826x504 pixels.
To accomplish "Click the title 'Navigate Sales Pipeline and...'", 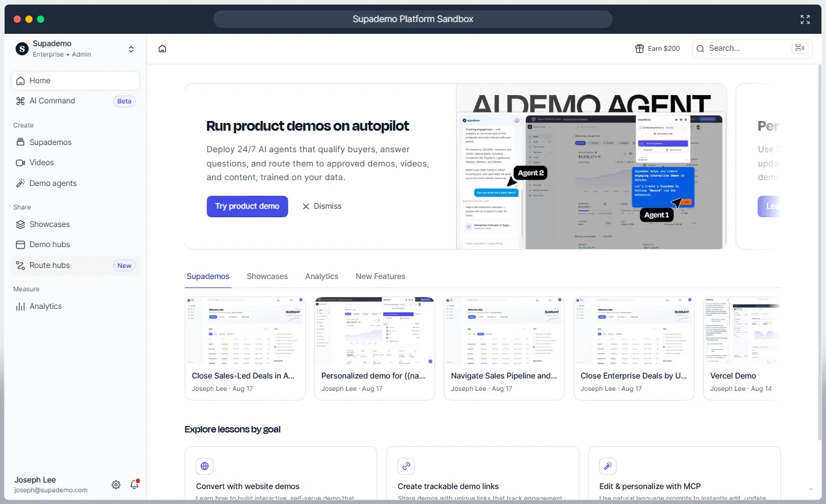I will [x=504, y=376].
